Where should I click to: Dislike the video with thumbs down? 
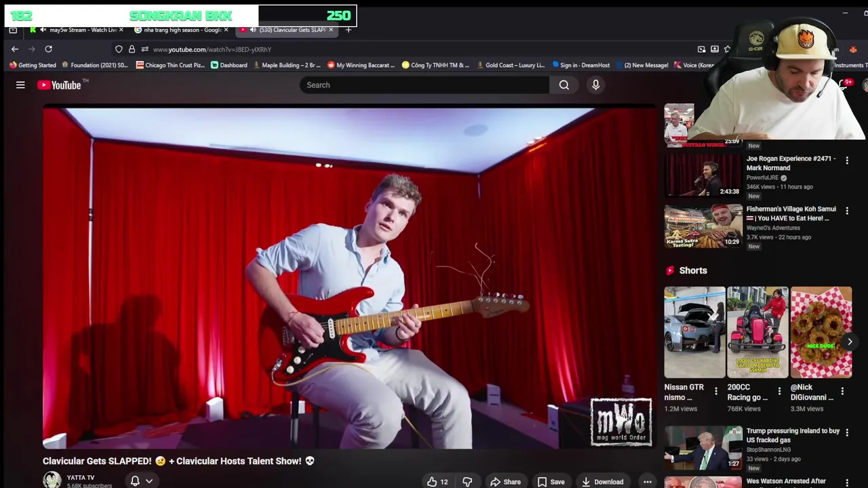(467, 482)
